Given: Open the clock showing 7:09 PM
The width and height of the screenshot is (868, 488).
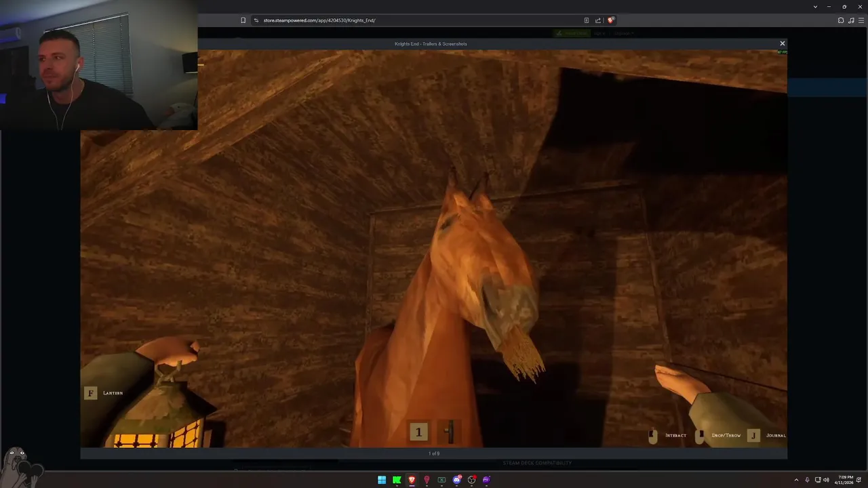Looking at the screenshot, I should [x=845, y=480].
